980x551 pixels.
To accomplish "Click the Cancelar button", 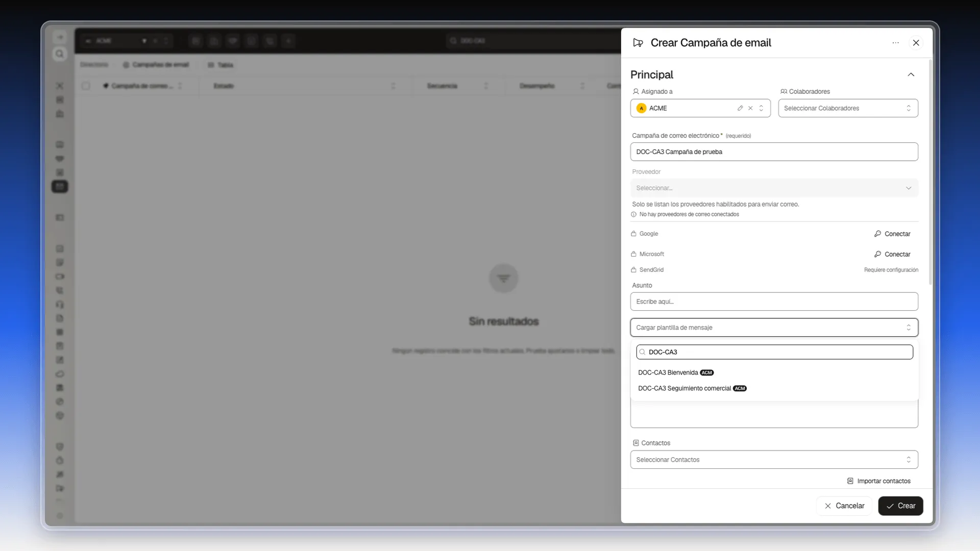I will coord(844,506).
